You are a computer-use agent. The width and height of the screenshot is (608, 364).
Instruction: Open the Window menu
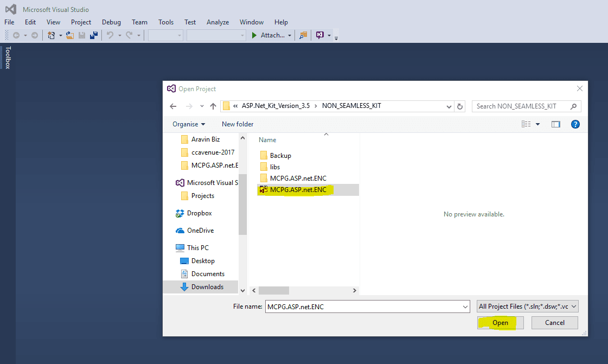252,22
